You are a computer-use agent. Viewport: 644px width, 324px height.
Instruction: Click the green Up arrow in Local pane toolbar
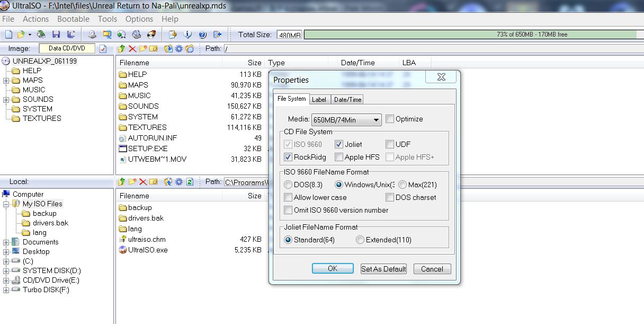click(x=121, y=182)
